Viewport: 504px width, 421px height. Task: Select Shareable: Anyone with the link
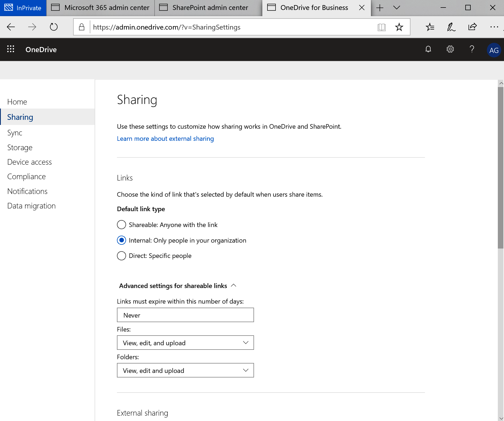click(121, 225)
